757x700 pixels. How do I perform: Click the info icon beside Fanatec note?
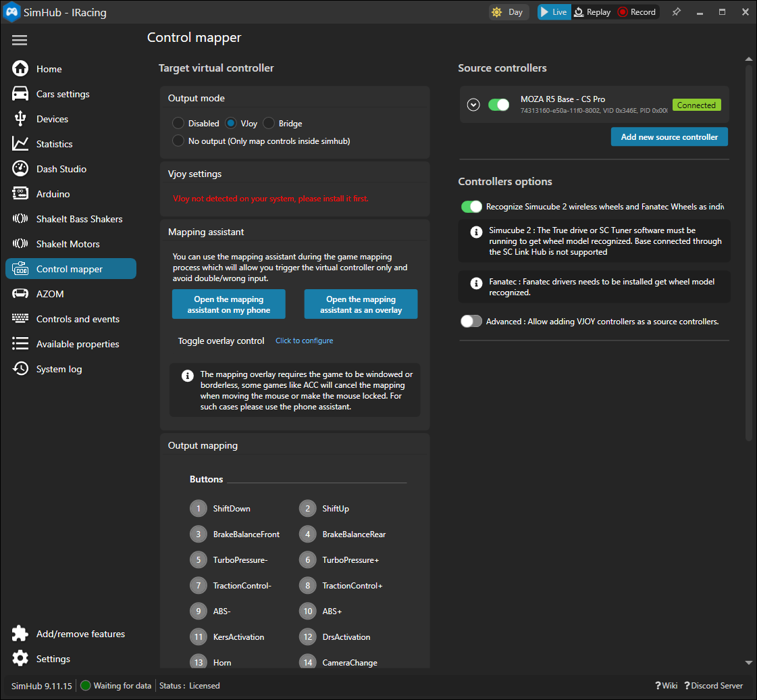(476, 283)
